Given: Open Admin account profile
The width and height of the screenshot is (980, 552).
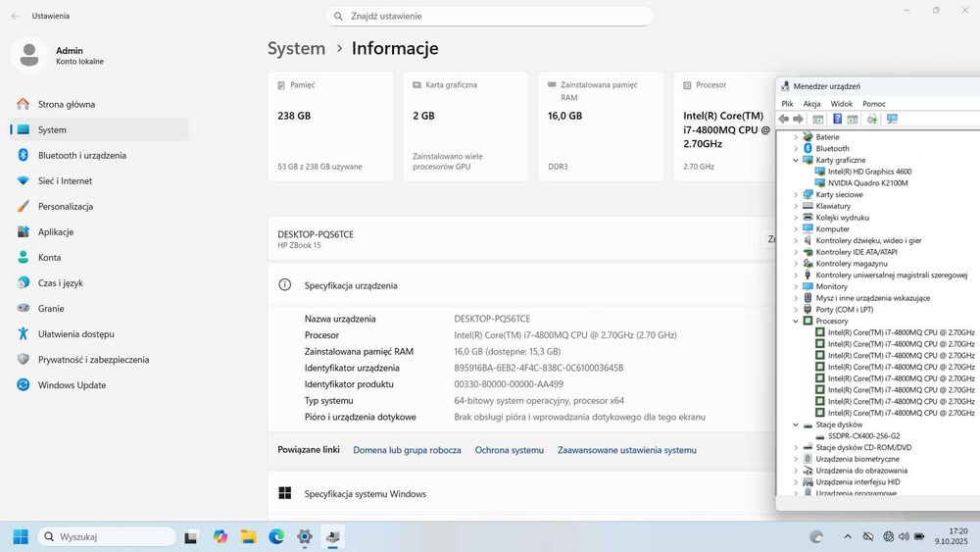Looking at the screenshot, I should (58, 55).
